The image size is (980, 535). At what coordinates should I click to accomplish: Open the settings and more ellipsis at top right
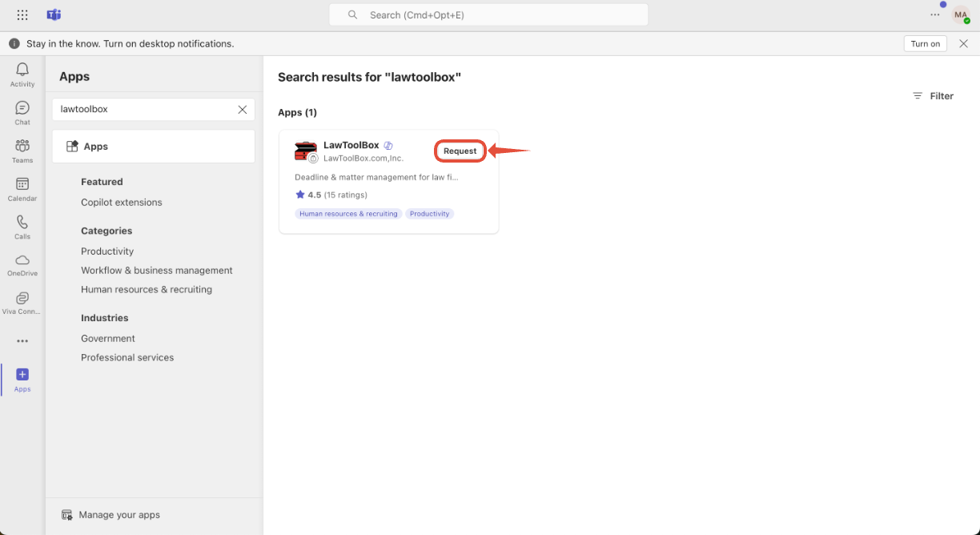935,15
